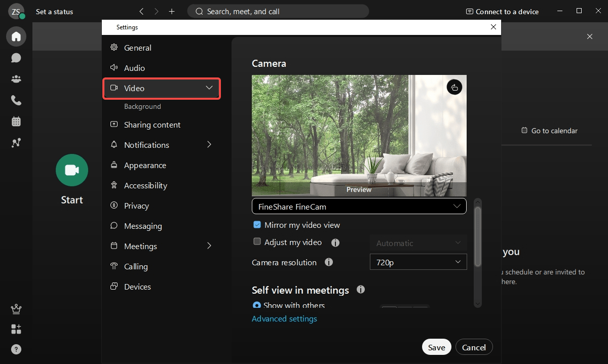The width and height of the screenshot is (608, 364).
Task: Open Help via the question mark icon
Action: [x=16, y=349]
